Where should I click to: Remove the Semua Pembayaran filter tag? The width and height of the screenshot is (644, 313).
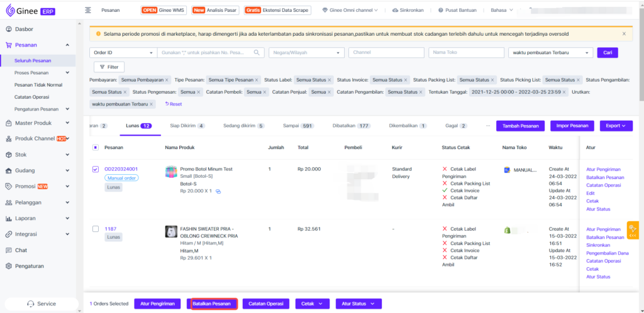(x=166, y=80)
